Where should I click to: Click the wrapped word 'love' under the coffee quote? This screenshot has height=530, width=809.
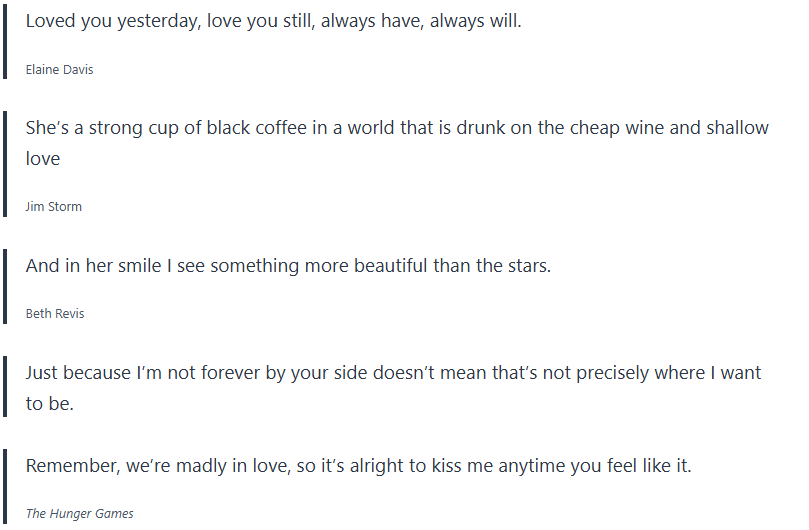point(43,159)
